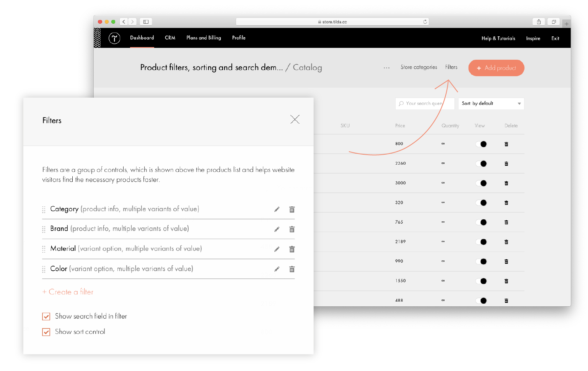Toggle Show sort control checkbox
This screenshot has height=371, width=588.
tap(46, 332)
